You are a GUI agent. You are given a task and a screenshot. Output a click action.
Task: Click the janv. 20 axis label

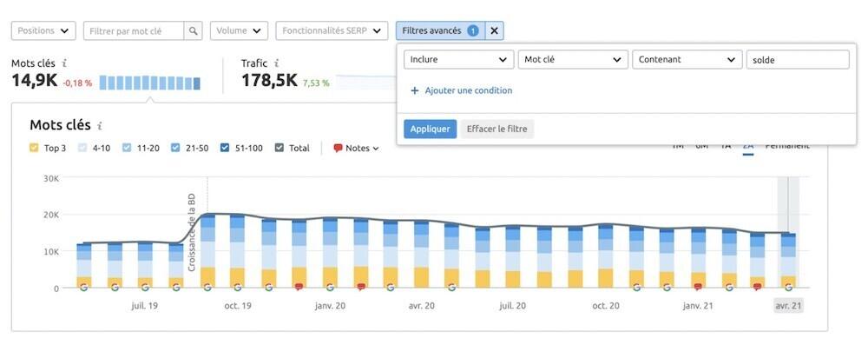(330, 306)
